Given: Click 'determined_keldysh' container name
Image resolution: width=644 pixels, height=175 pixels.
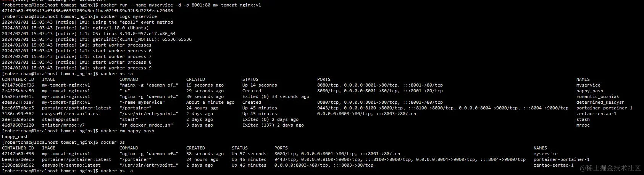Looking at the screenshot, I should [x=600, y=103].
